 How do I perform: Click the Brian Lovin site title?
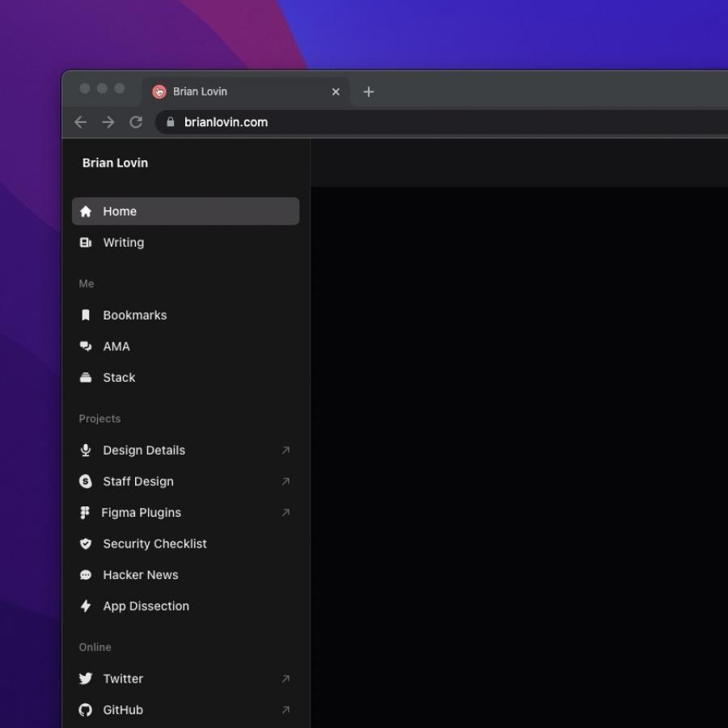[x=114, y=163]
